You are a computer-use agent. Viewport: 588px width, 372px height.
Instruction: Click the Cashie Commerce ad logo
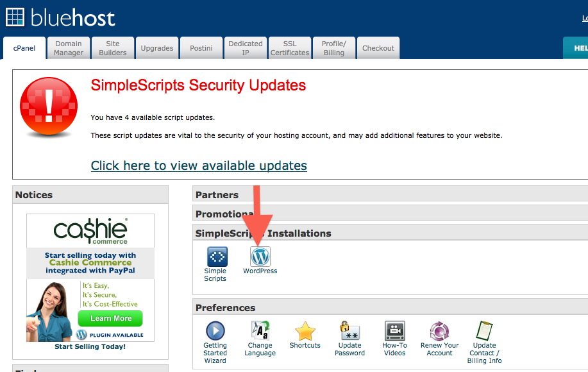tap(90, 231)
